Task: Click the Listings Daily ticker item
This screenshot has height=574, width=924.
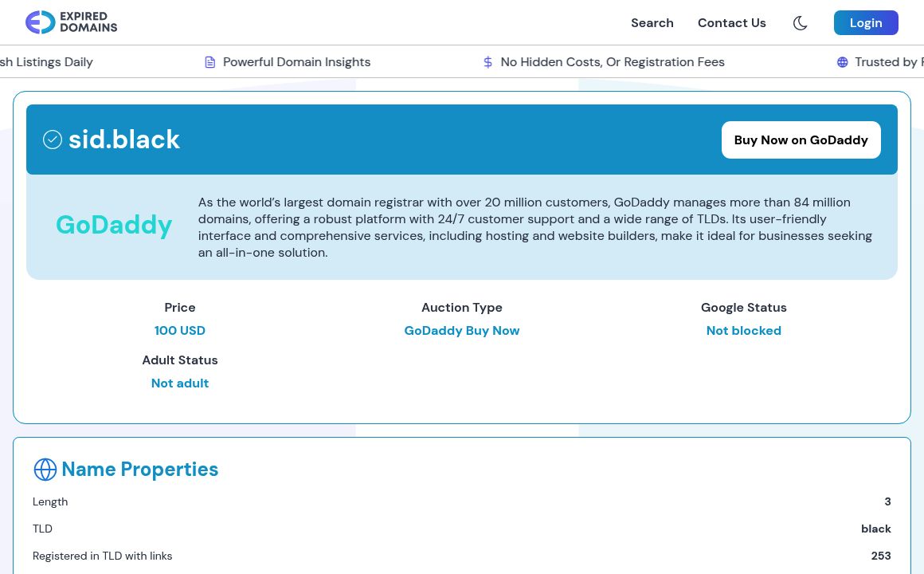Action: tap(46, 61)
